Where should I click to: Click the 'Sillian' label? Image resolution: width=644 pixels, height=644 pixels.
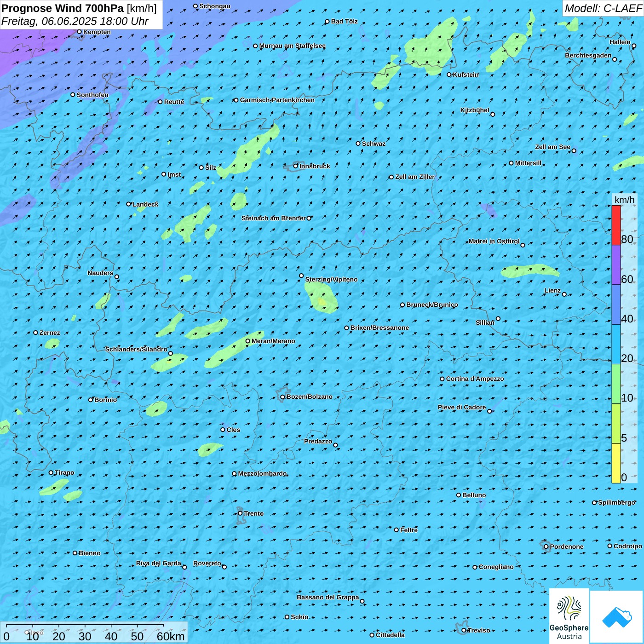point(485,322)
